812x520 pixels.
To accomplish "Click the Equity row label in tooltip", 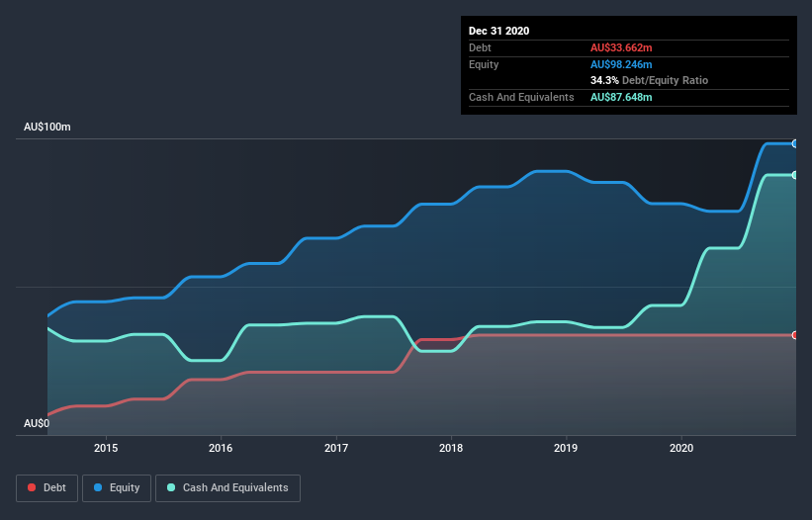I will pos(484,64).
